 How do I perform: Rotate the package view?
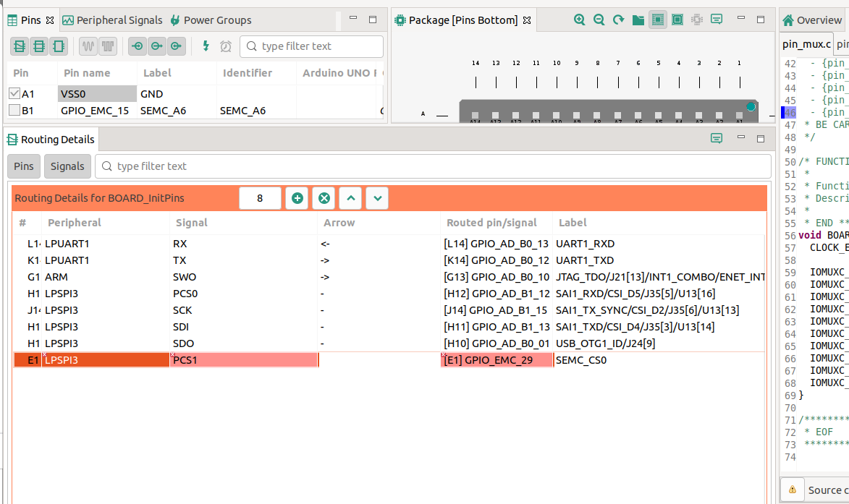pos(618,20)
